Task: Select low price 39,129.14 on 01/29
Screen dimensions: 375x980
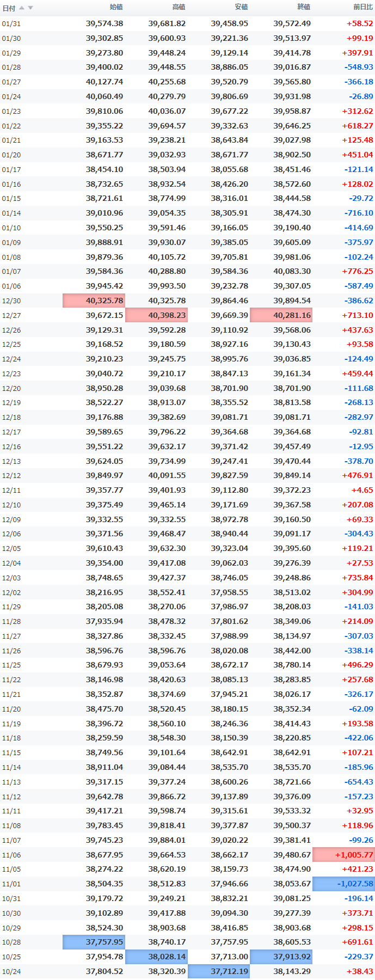Action: (x=230, y=53)
